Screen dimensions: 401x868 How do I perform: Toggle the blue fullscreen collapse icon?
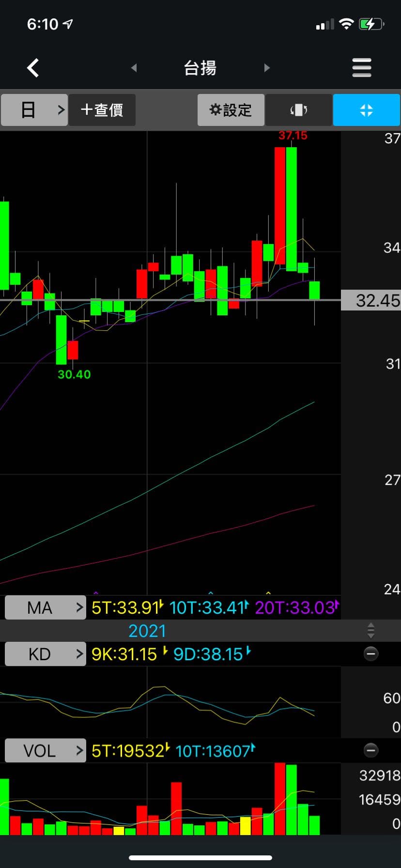(366, 110)
